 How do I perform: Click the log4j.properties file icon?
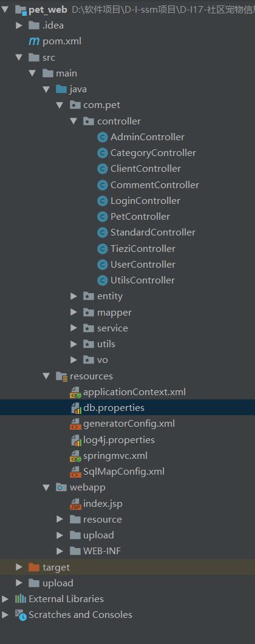pyautogui.click(x=75, y=440)
